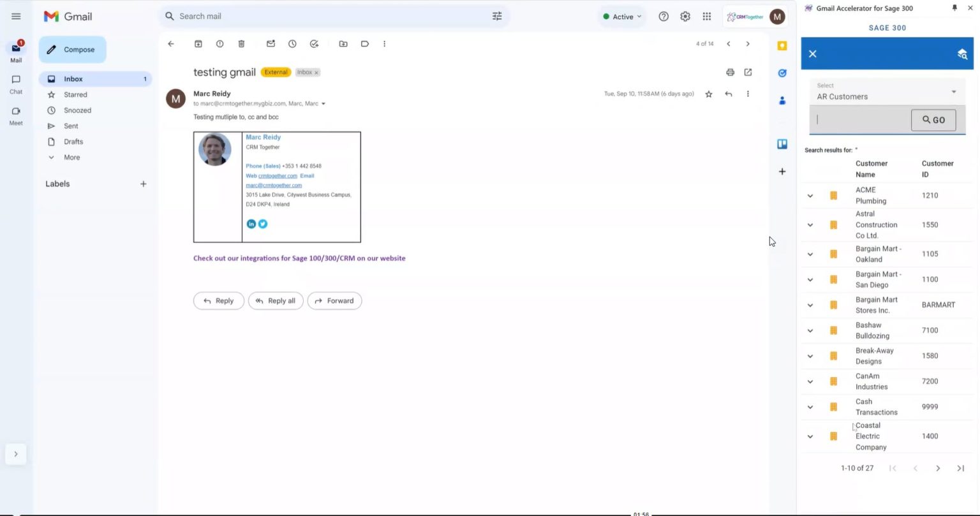Mark the conversation as unread
The height and width of the screenshot is (516, 980).
[x=271, y=43]
